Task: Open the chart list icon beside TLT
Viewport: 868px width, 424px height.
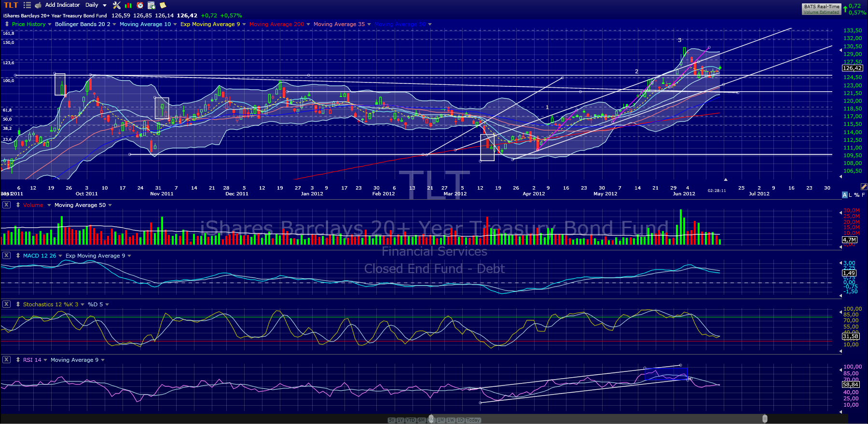Action: (27, 5)
